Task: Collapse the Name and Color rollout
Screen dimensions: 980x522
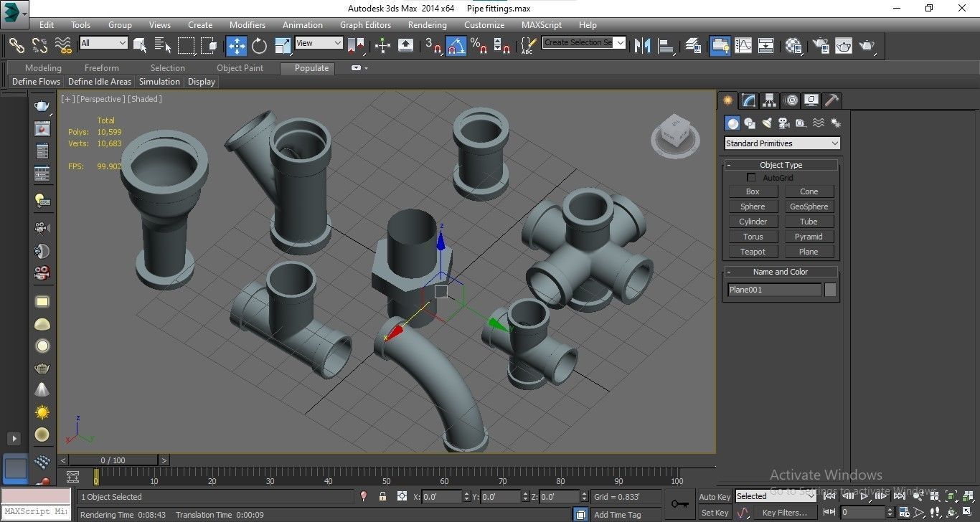Action: tap(781, 272)
